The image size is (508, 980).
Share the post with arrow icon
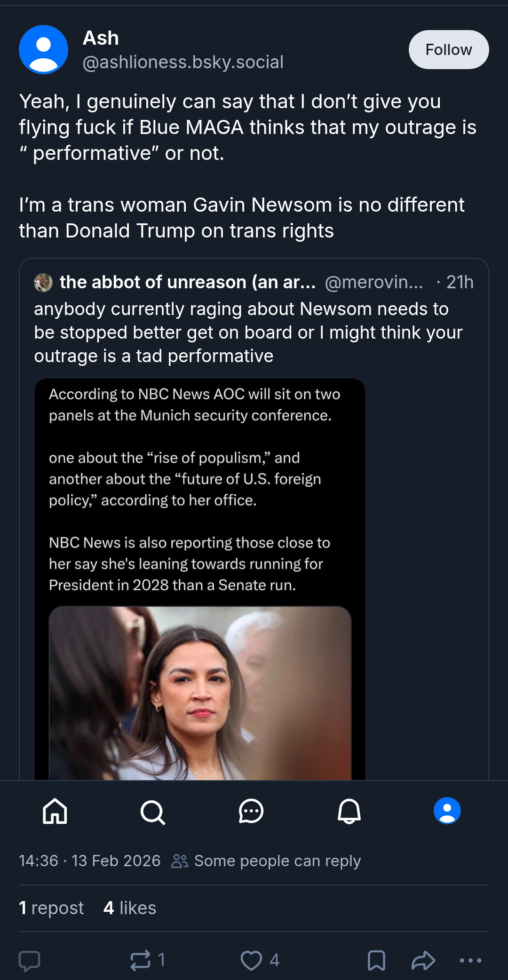(423, 960)
